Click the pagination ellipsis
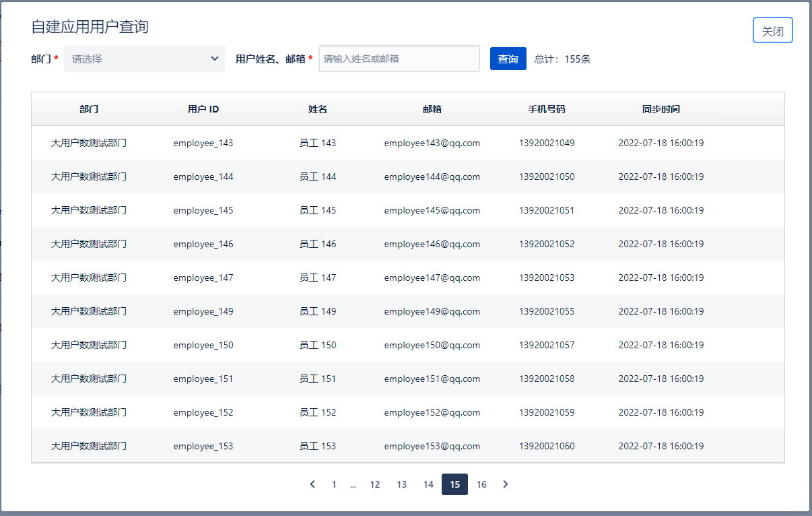Viewport: 812px width, 516px height. click(x=353, y=484)
